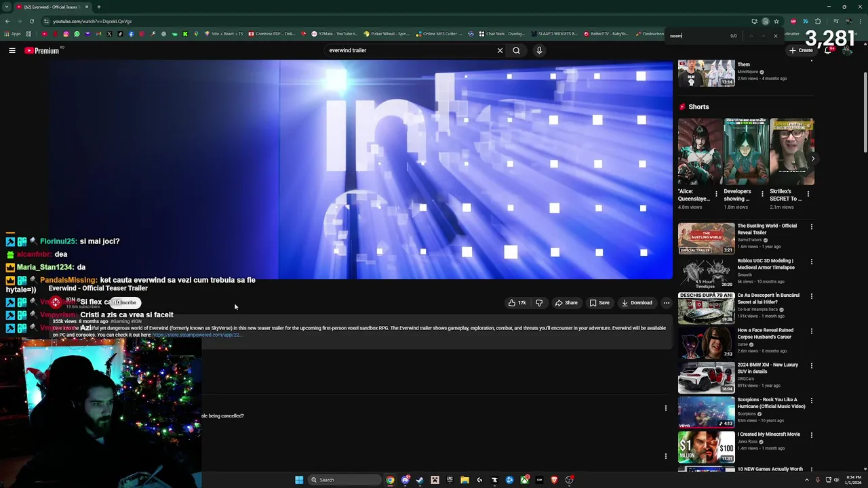Screen dimensions: 868x488
Task: Open options for 'Skrillex's SECRET' short
Action: pyautogui.click(x=808, y=194)
